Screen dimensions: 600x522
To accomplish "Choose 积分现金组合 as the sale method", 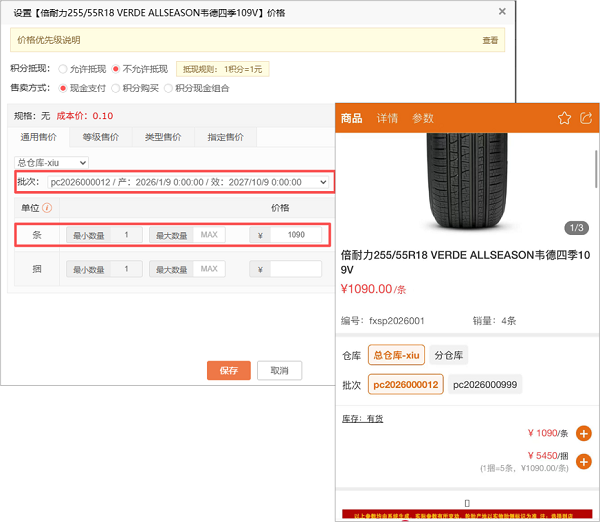I will tap(168, 88).
